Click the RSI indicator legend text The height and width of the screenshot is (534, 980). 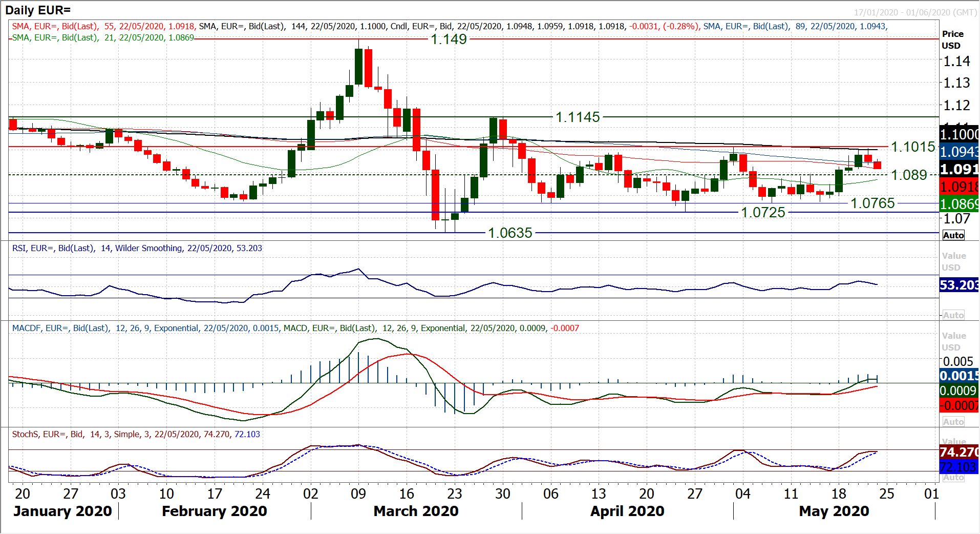137,249
